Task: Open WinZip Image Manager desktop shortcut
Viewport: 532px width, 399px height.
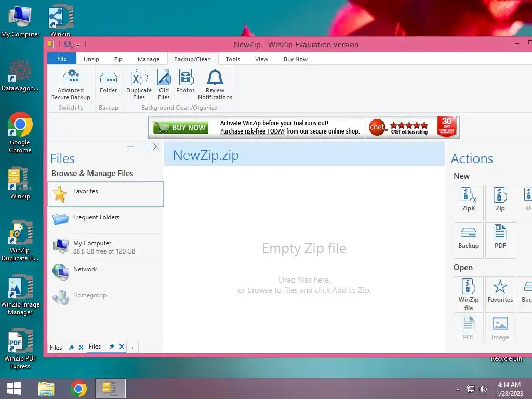Action: [x=20, y=295]
